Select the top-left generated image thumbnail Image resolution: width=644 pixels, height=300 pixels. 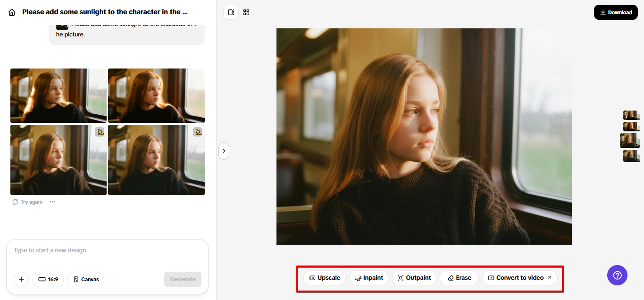(59, 95)
